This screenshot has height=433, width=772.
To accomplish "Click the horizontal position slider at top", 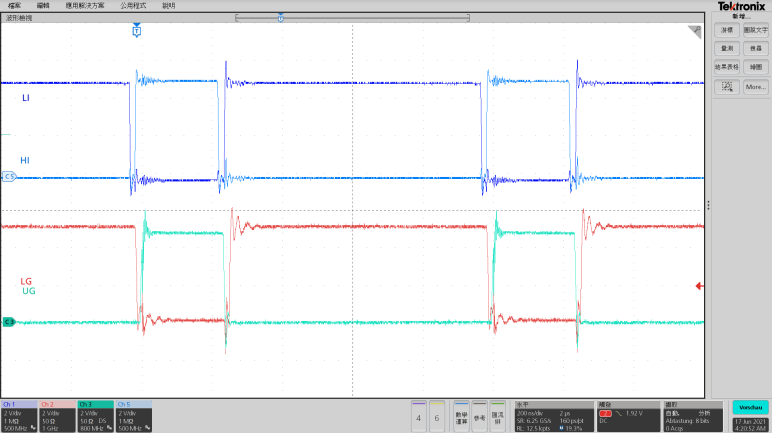I will 280,18.
